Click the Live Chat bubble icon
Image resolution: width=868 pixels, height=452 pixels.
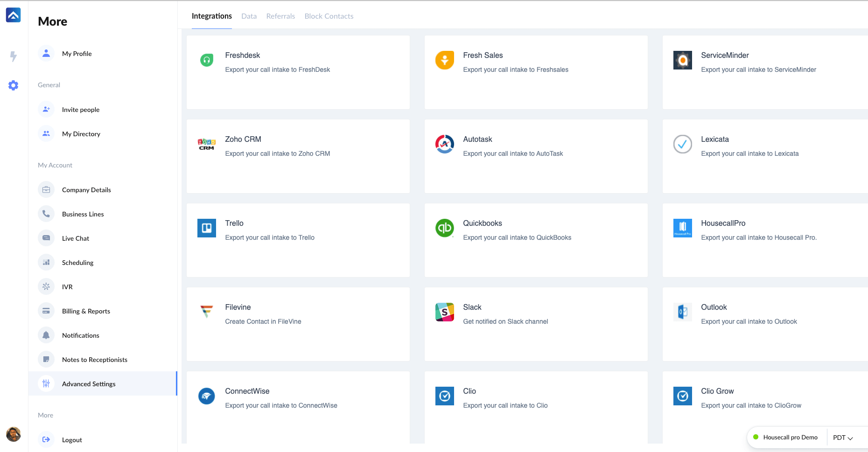tap(46, 238)
